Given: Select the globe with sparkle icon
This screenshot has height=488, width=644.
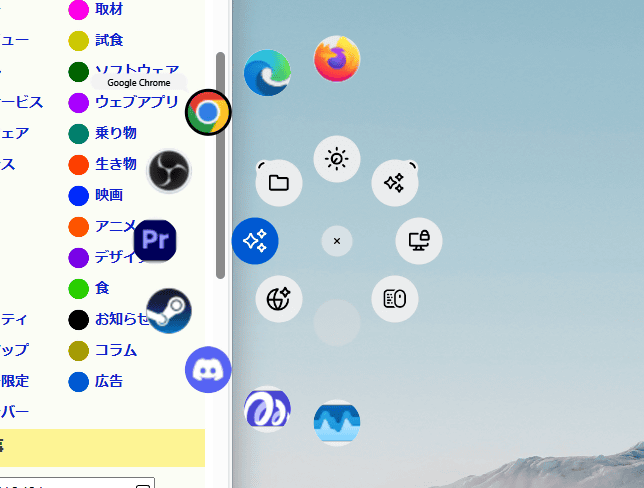Looking at the screenshot, I should coord(279,299).
